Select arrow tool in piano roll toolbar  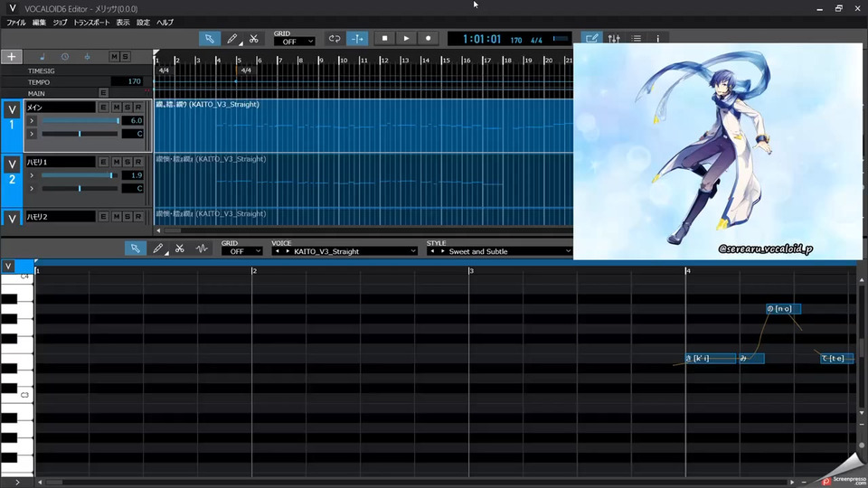135,249
